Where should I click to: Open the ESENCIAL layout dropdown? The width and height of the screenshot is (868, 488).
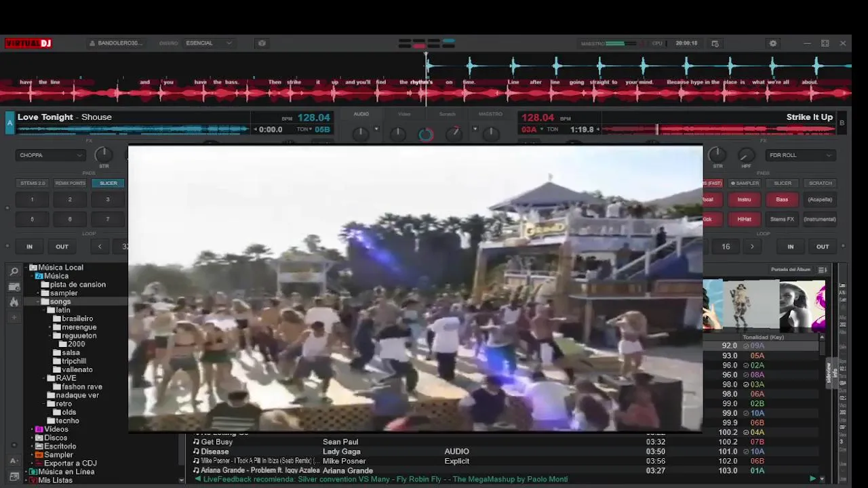coord(209,43)
